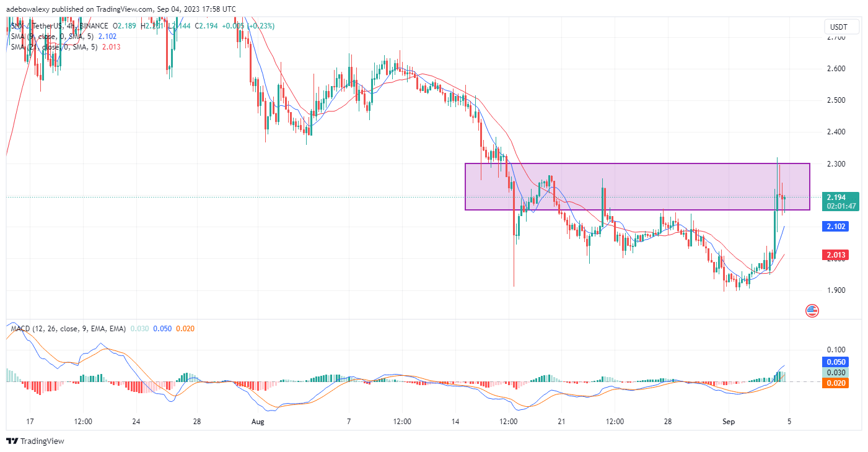Click the countdown timer 02:01:47
The width and height of the screenshot is (868, 452).
841,206
